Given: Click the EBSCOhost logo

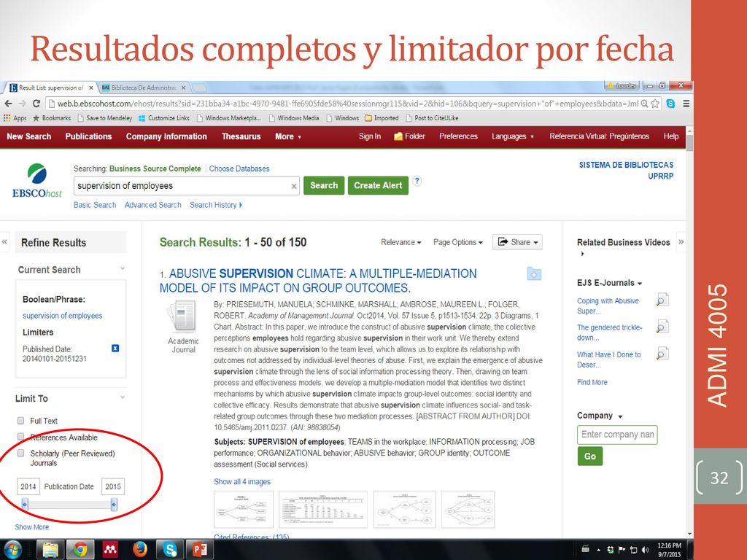Looking at the screenshot, I should (37, 181).
